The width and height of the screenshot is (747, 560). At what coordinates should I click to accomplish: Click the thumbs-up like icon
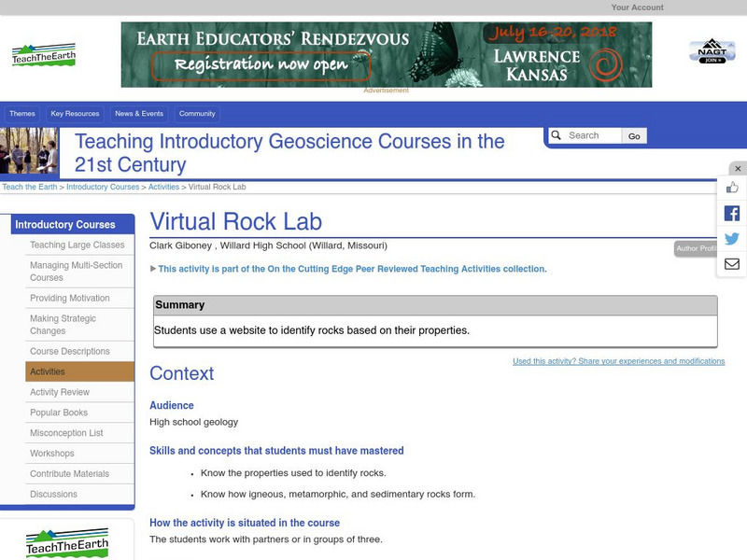(734, 187)
